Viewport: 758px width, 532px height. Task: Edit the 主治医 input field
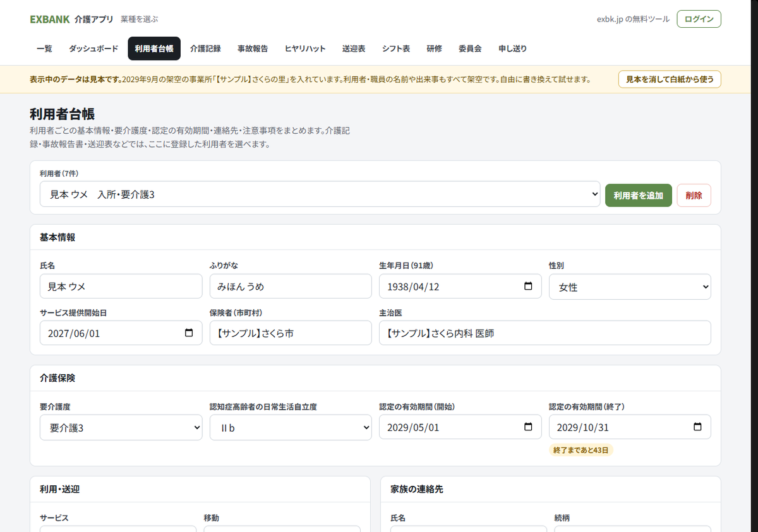[545, 333]
